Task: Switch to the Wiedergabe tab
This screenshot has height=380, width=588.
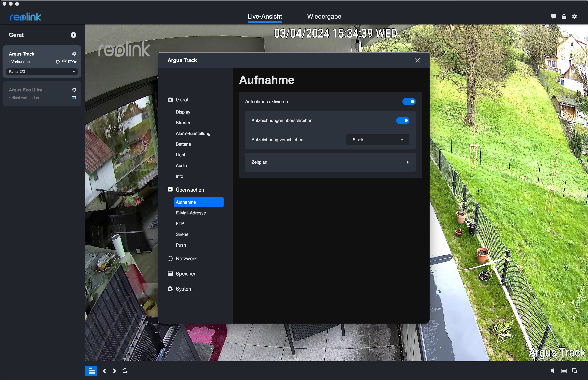Action: [x=324, y=17]
